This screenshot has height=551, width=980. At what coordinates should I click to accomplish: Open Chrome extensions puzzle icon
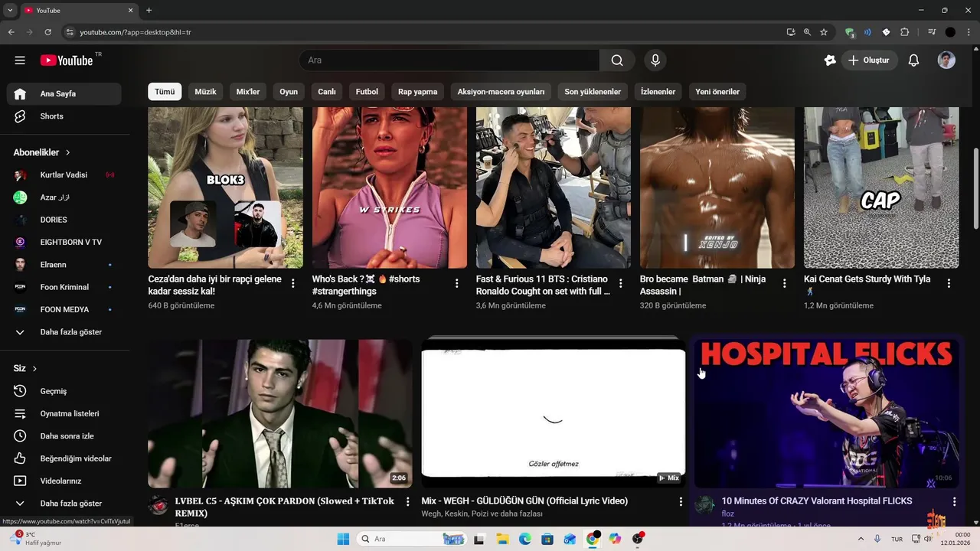click(x=904, y=32)
